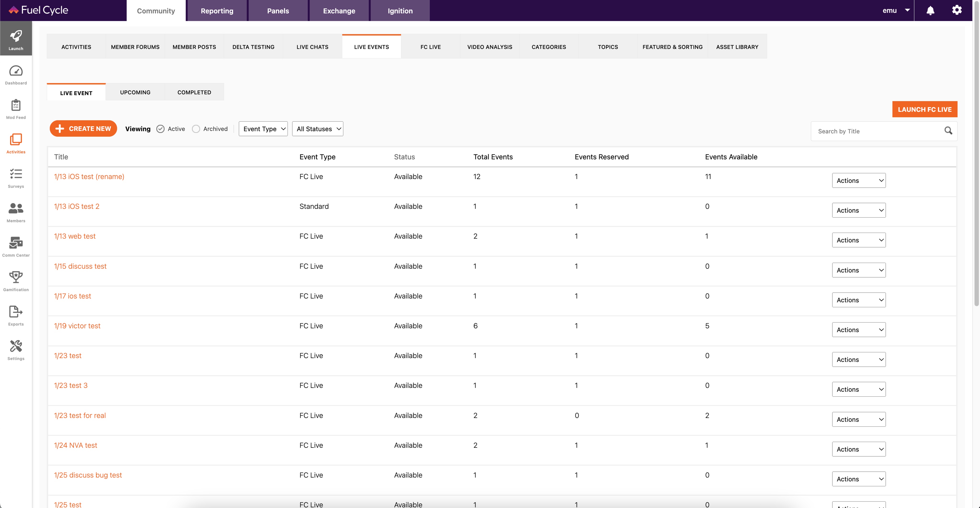Go to the FC Live tab
Screen dimensions: 980x508
[x=431, y=47]
